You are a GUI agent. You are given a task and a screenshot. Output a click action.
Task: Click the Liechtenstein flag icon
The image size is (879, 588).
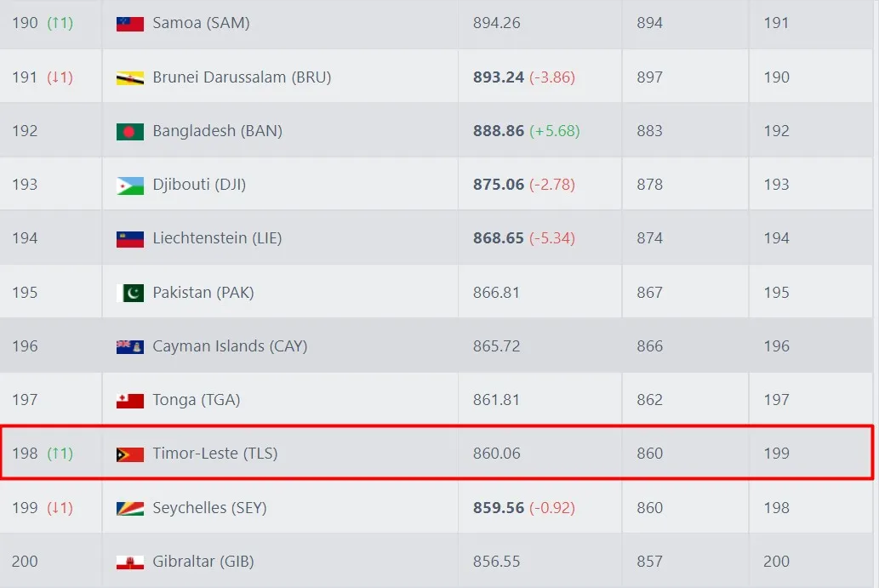click(x=129, y=239)
